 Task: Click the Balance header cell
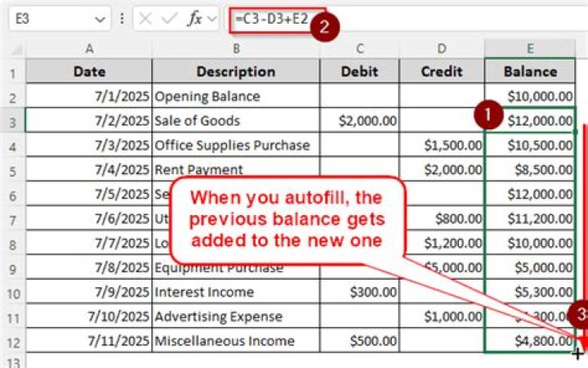coord(529,71)
